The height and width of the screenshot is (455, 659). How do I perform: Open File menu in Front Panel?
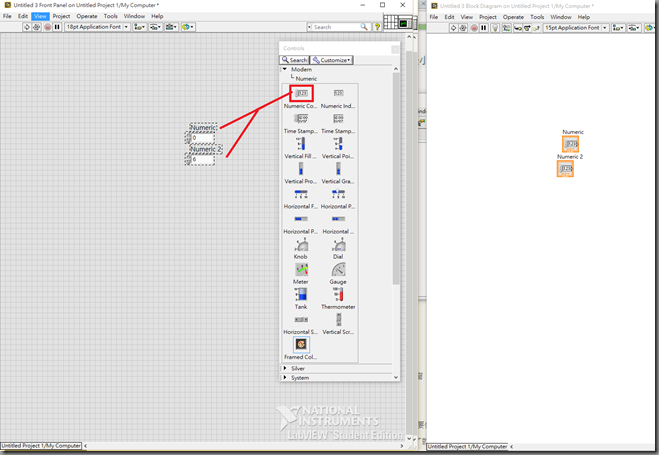point(7,16)
